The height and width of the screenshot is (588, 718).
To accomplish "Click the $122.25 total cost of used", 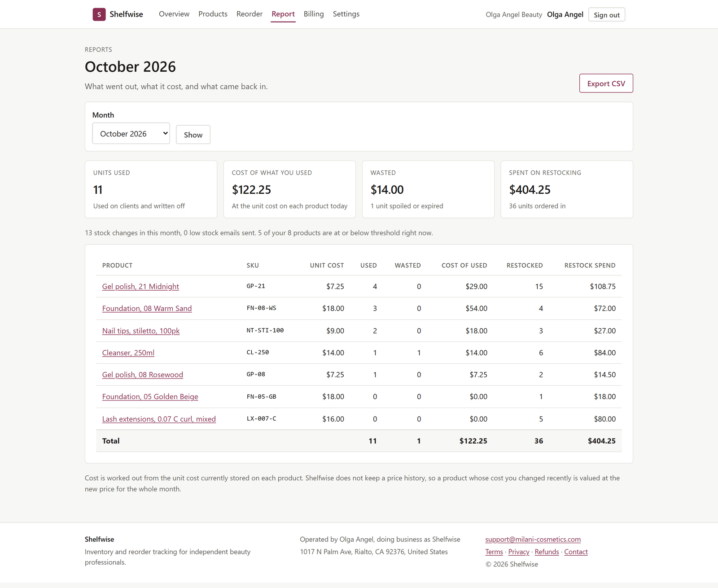I will pyautogui.click(x=473, y=441).
